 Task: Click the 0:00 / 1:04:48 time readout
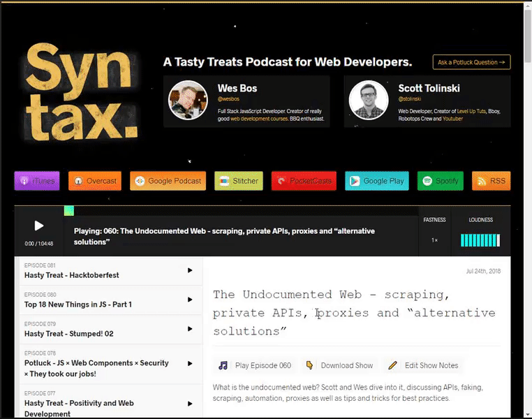pos(38,244)
